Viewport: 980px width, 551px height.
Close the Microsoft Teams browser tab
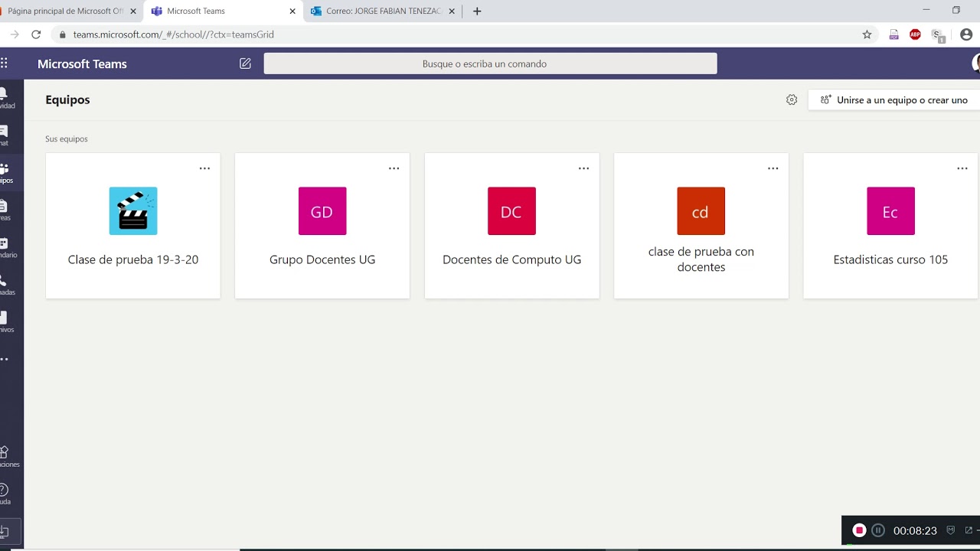[292, 11]
